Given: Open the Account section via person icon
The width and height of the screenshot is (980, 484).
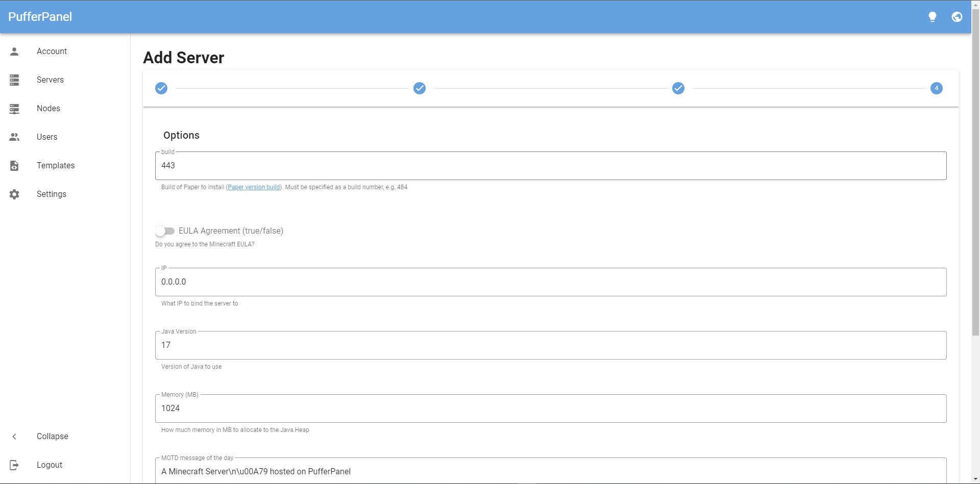Looking at the screenshot, I should (x=14, y=51).
